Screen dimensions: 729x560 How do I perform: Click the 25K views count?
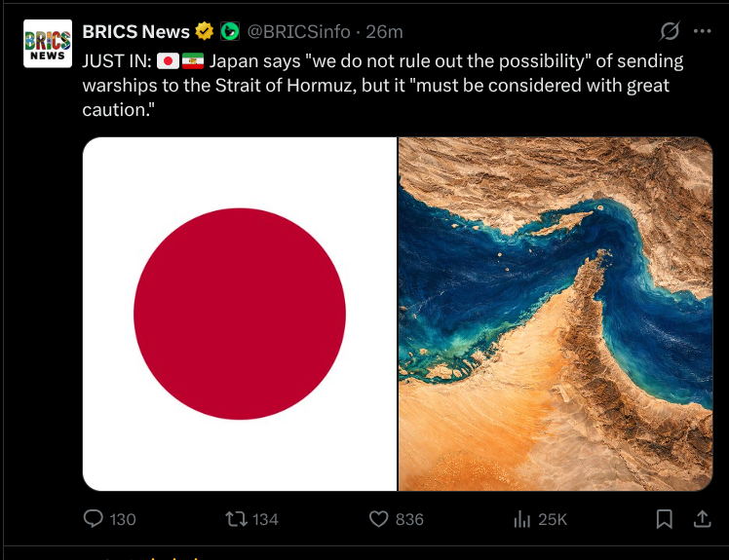pyautogui.click(x=553, y=519)
